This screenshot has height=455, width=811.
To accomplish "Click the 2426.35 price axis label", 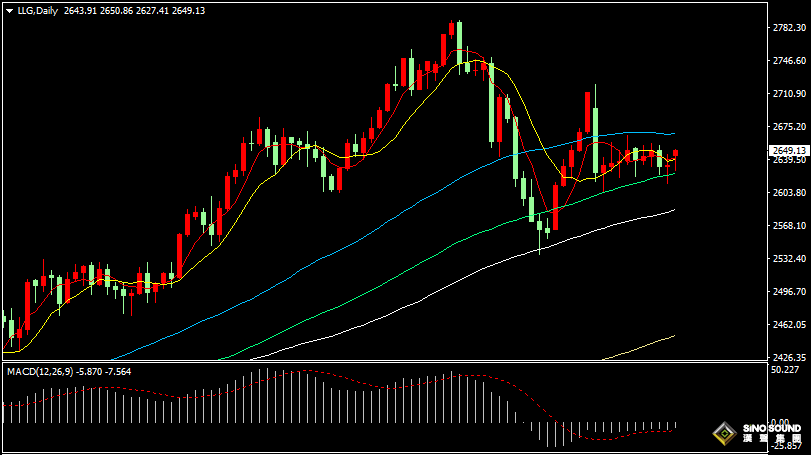I will 789,357.
